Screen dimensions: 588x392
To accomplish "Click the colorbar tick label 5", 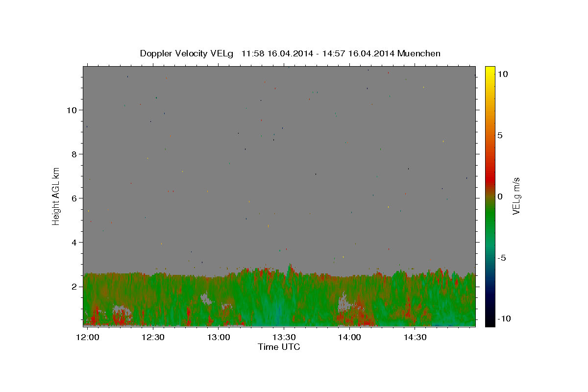I will (500, 135).
